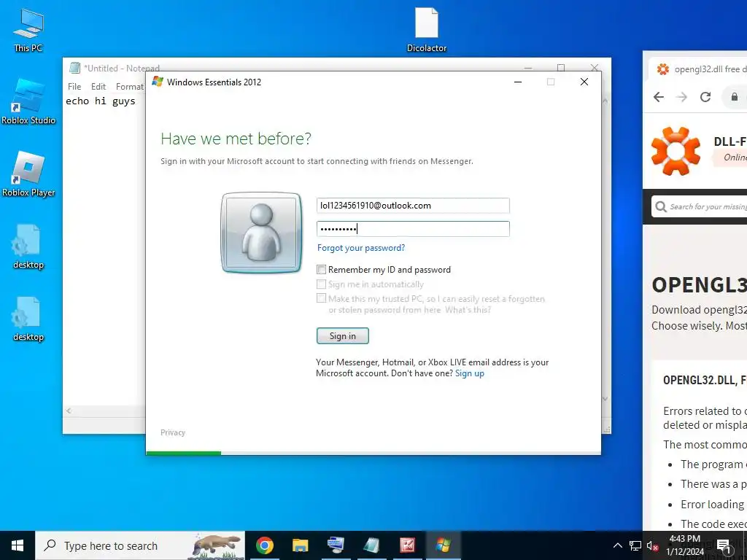Click the Notepad title bar icon
Image resolution: width=747 pixels, height=560 pixels.
75,68
